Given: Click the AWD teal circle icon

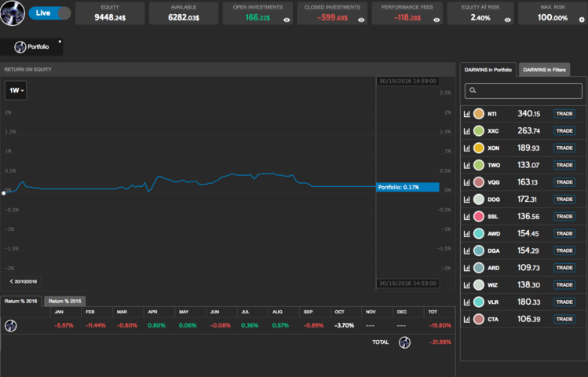Looking at the screenshot, I should tap(478, 234).
